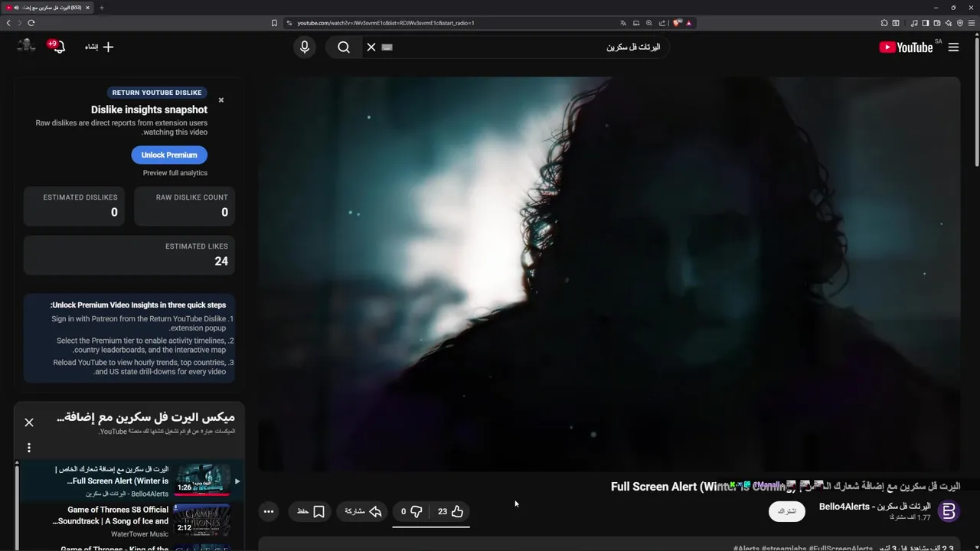Click the browser address bar URL
This screenshot has height=551, width=980.
(386, 23)
